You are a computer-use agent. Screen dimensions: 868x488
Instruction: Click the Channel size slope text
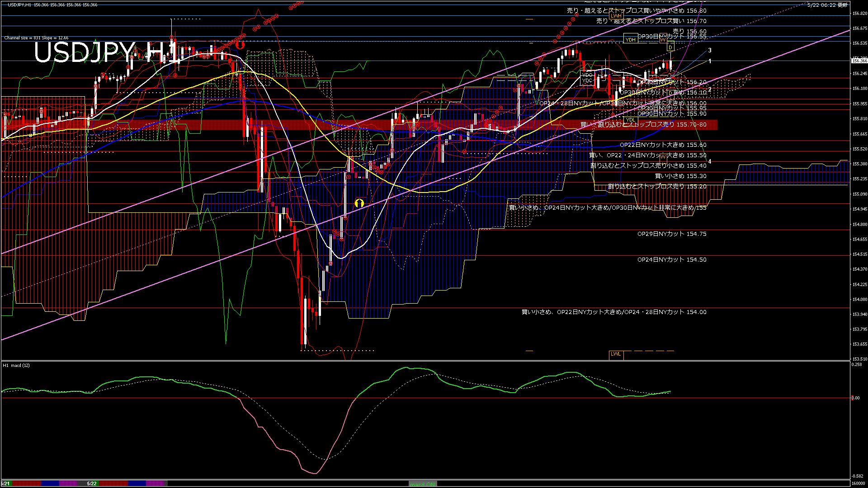(36, 38)
